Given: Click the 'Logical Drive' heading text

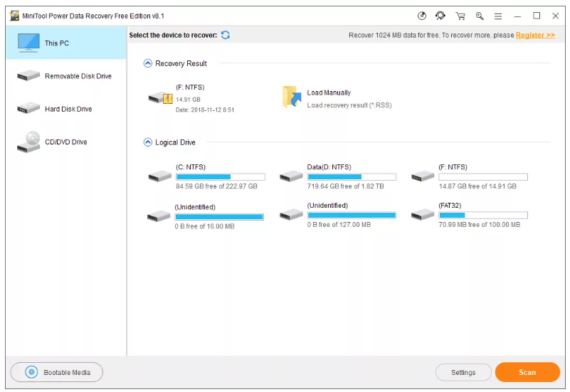Looking at the screenshot, I should (175, 142).
